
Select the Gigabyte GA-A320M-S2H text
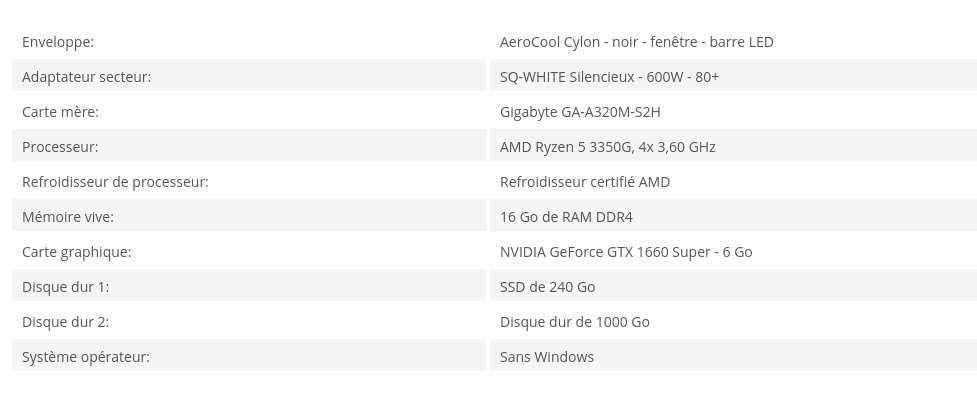click(580, 112)
